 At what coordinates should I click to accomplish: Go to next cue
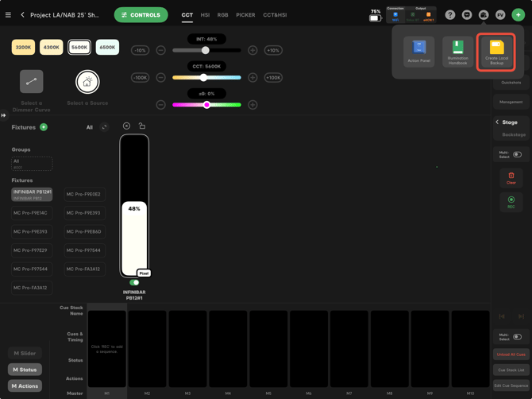pyautogui.click(x=521, y=316)
